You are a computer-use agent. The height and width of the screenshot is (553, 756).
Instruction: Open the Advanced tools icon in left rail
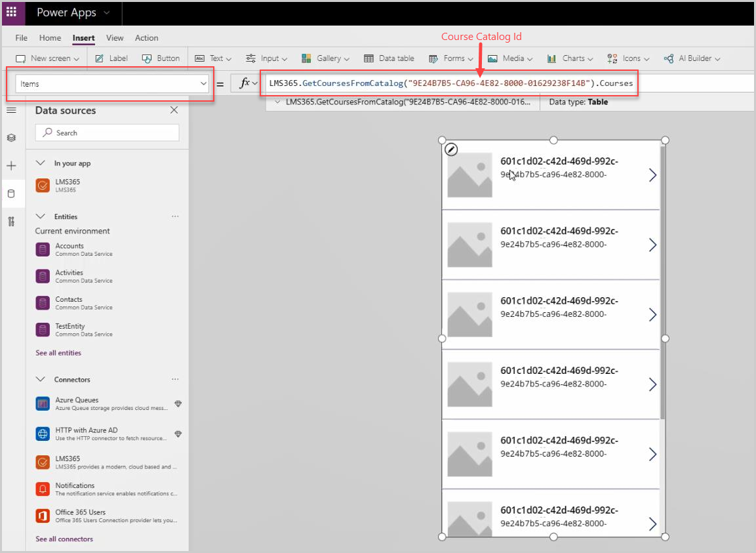11,221
